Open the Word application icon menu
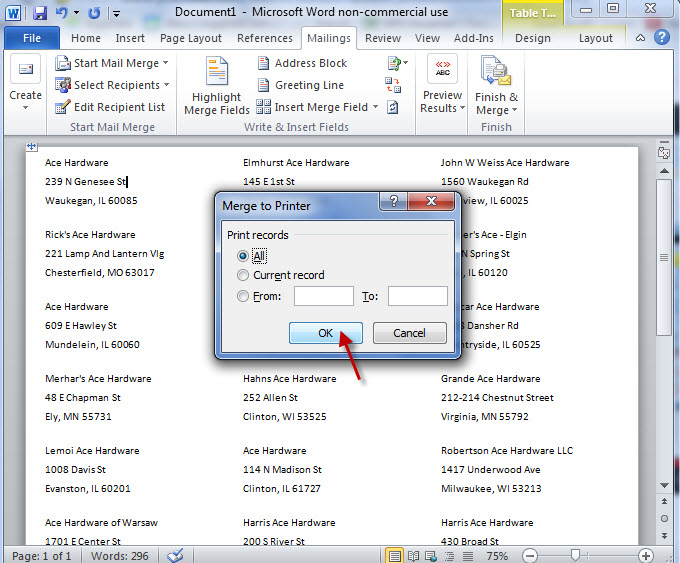 click(x=13, y=13)
